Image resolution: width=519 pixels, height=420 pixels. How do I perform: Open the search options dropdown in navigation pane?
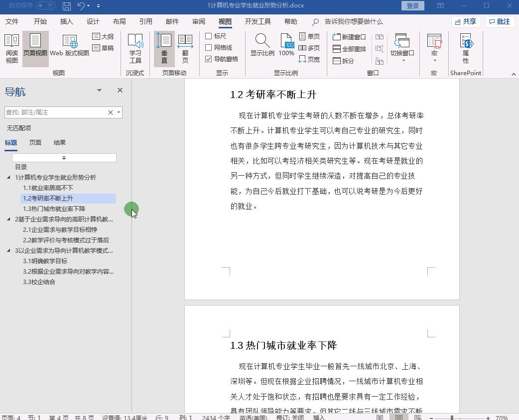118,112
